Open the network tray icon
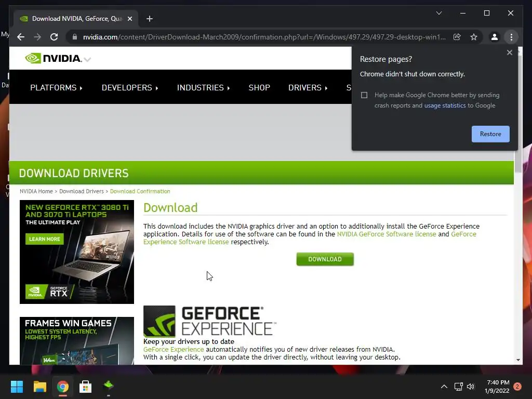This screenshot has height=399, width=532. 458,387
